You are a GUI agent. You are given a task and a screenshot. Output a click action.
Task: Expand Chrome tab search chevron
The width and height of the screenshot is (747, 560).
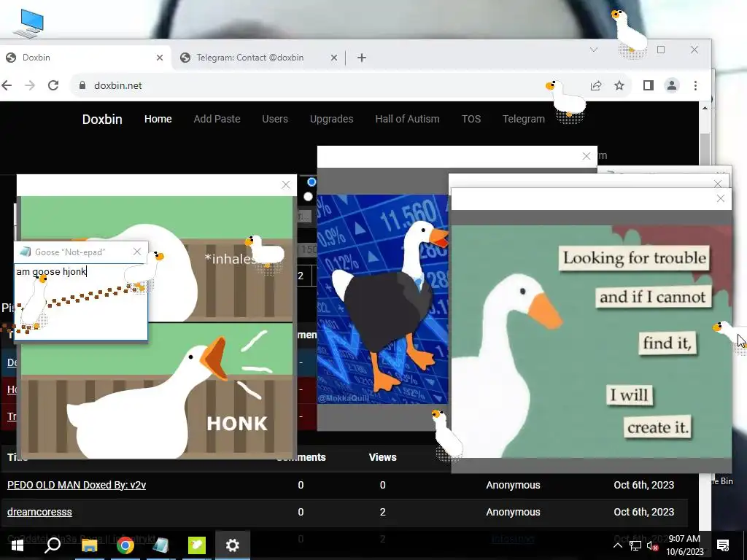click(x=594, y=50)
